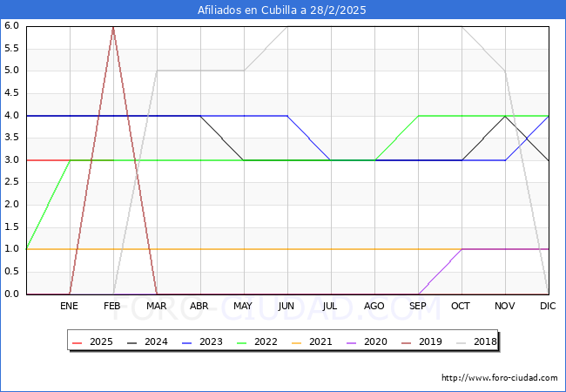Click the JUN month axis label

[x=286, y=306]
